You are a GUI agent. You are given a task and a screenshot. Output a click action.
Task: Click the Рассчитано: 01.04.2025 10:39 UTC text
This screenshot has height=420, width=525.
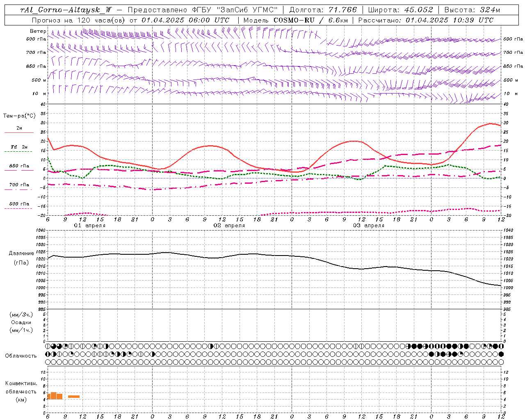click(x=426, y=20)
